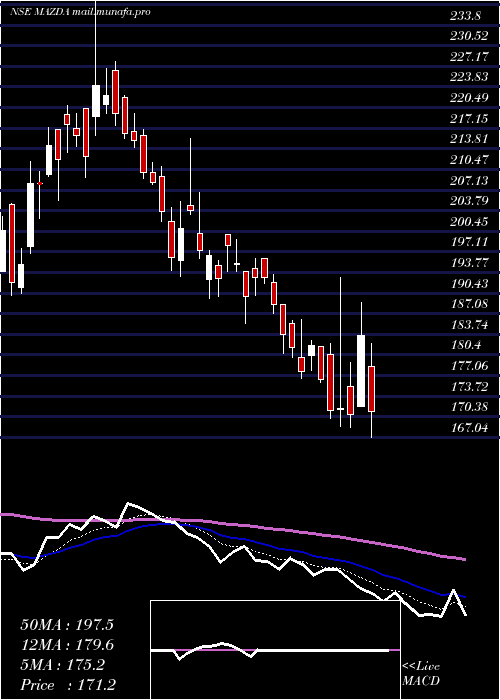Click the 173.72 price axis label
The height and width of the screenshot is (700, 500).
[469, 386]
